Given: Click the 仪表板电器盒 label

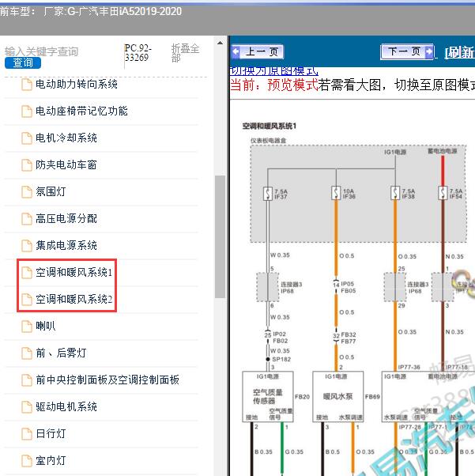Looking at the screenshot, I should (x=268, y=141).
